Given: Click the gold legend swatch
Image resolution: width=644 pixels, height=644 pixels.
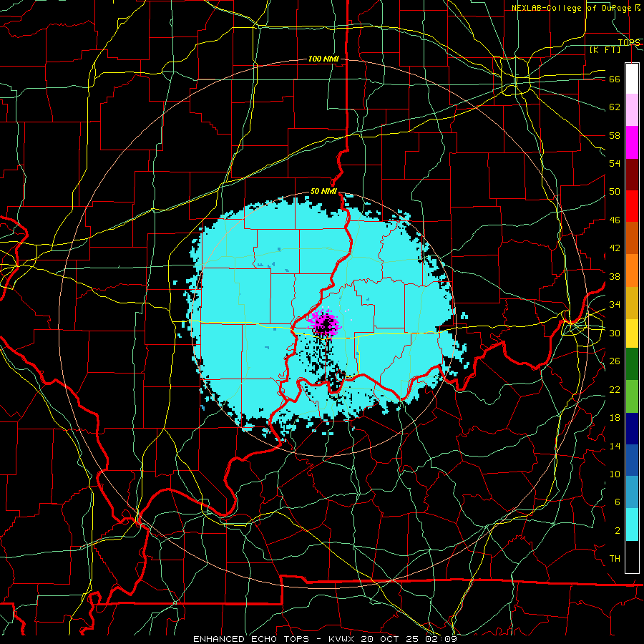Looking at the screenshot, I should [632, 302].
